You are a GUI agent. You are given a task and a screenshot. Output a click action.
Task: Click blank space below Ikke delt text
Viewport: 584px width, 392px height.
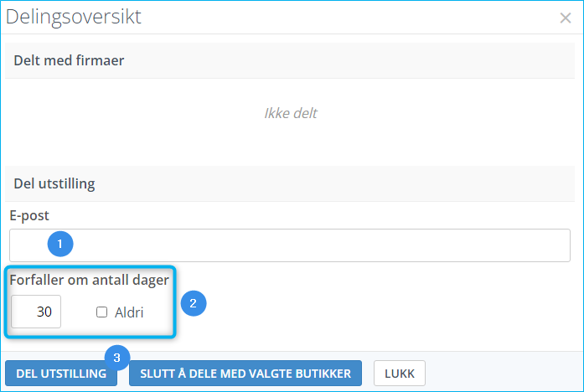pos(291,143)
